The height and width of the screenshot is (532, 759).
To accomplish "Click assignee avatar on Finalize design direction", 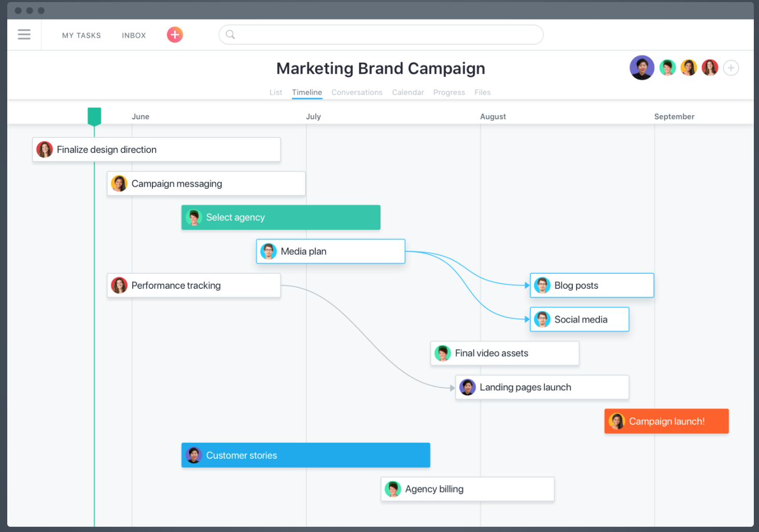I will click(x=45, y=149).
